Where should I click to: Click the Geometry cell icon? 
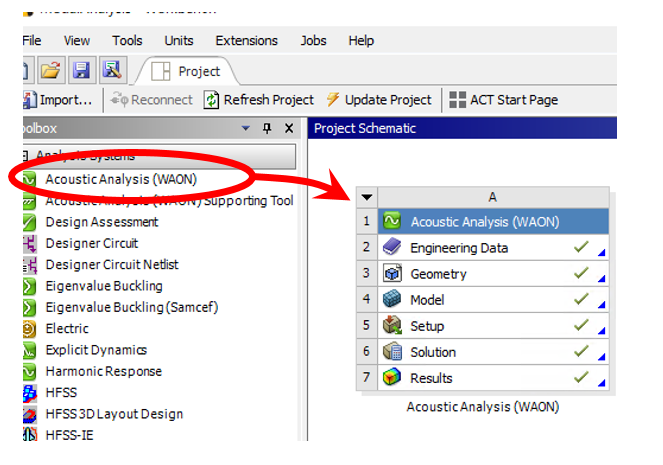point(392,274)
